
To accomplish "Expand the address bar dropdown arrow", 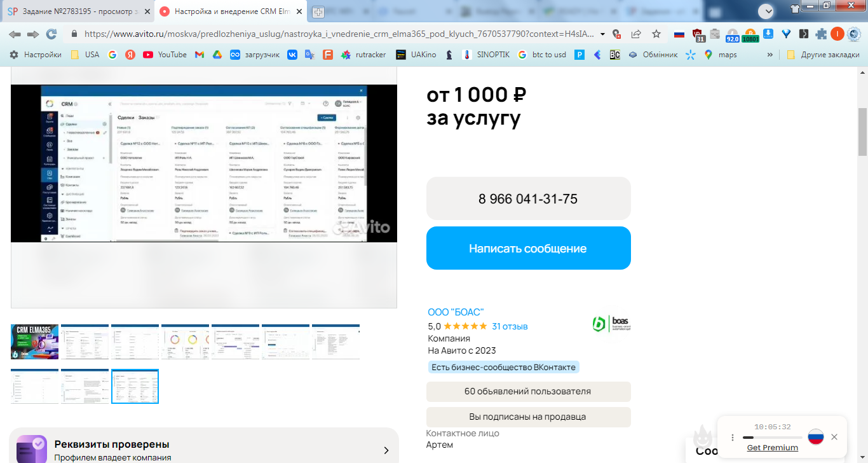I will coord(602,34).
